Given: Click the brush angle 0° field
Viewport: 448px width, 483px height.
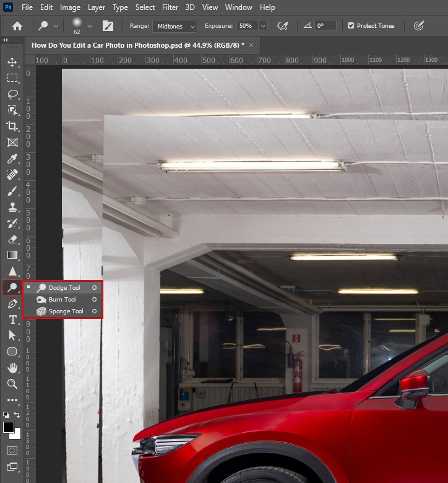Looking at the screenshot, I should pos(325,25).
